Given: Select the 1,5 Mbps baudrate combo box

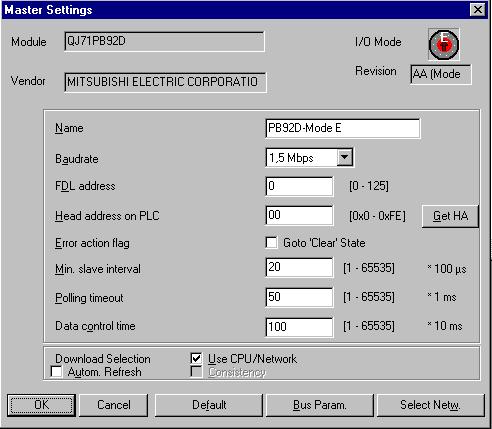Looking at the screenshot, I should [x=309, y=158].
